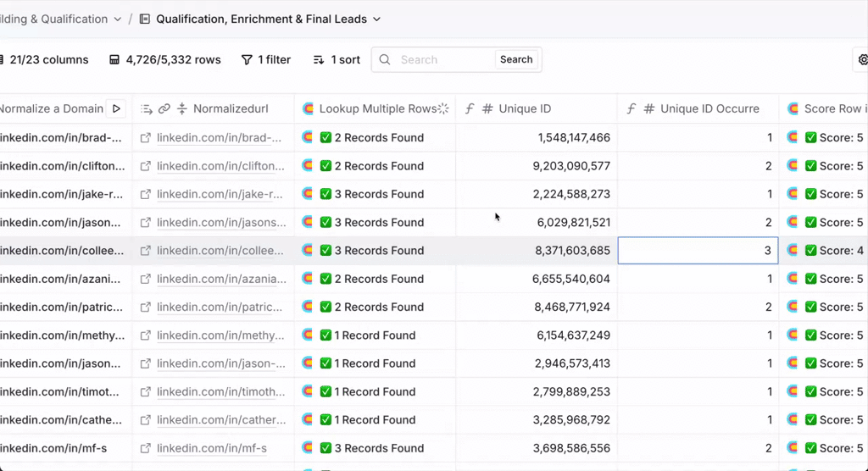Open the 1 sort menu
Image resolution: width=868 pixels, height=471 pixels.
[337, 60]
